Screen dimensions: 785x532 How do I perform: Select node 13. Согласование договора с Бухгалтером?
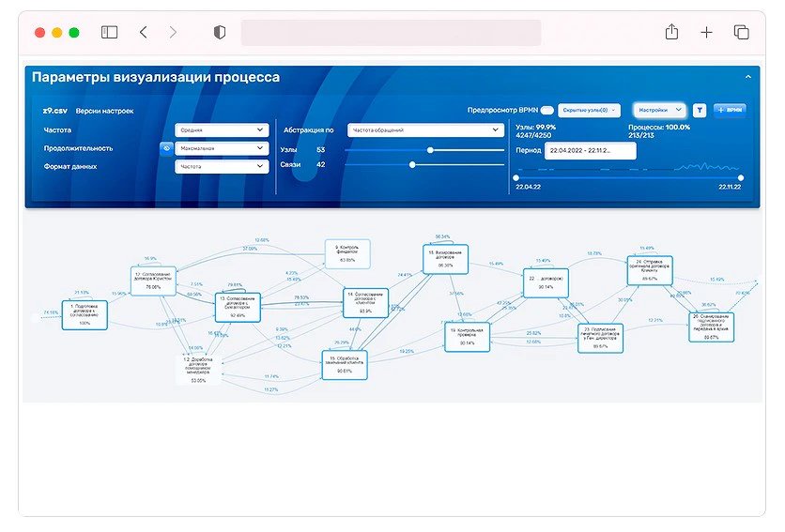click(238, 308)
